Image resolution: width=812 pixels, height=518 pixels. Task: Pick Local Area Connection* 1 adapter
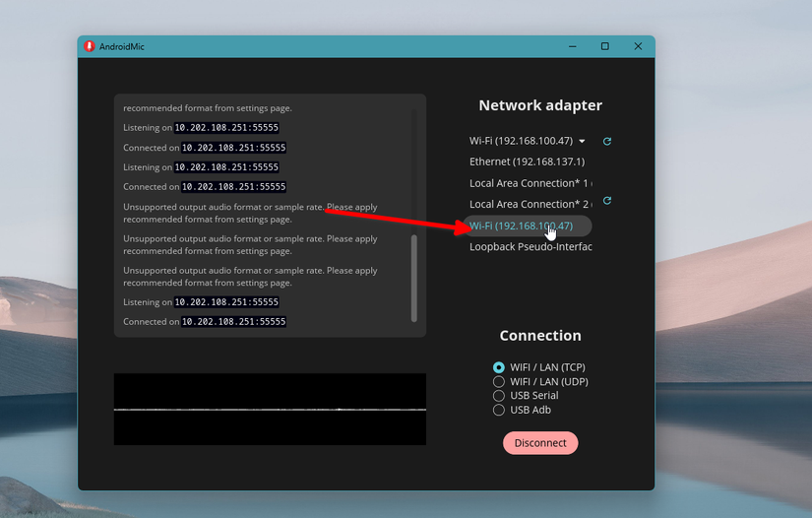[x=529, y=183]
